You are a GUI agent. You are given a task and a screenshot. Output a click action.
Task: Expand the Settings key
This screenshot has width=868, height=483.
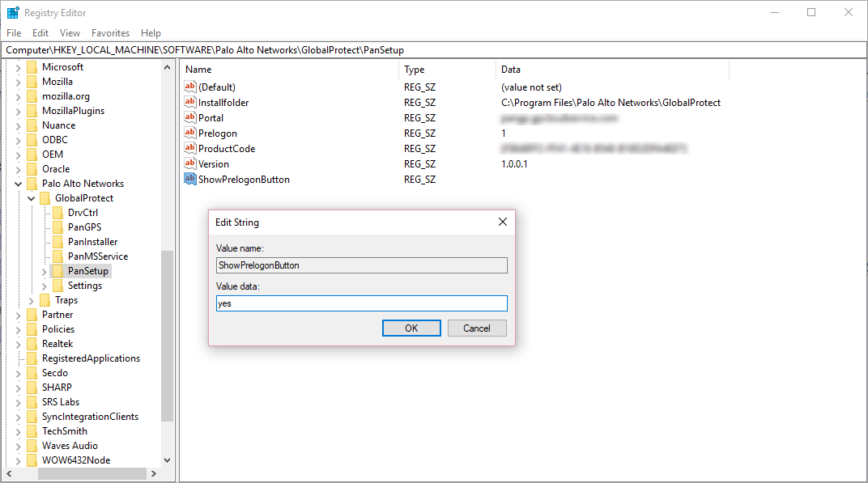tap(45, 286)
